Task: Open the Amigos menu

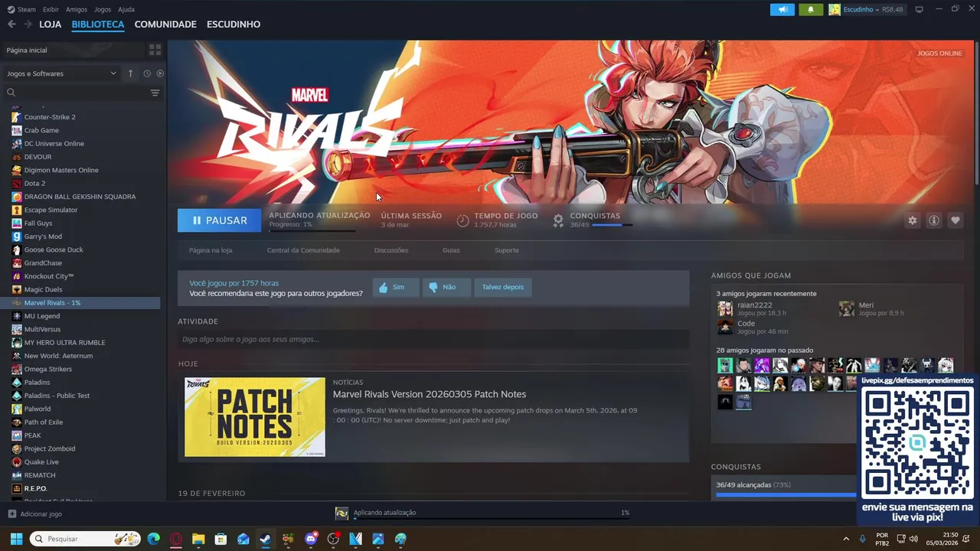Action: [77, 9]
